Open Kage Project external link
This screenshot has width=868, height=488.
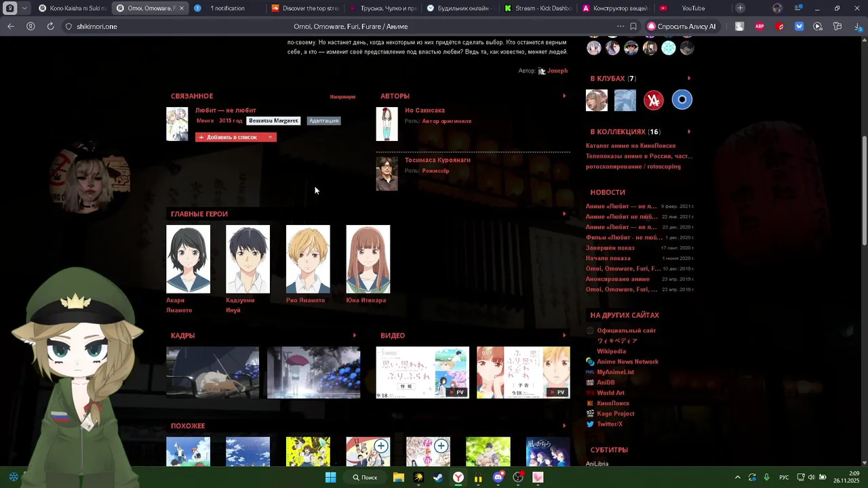616,413
